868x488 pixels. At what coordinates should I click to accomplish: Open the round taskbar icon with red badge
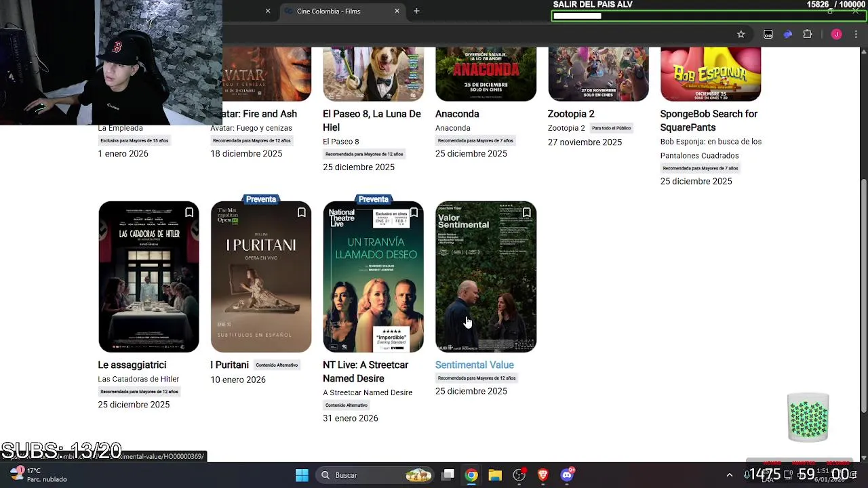519,475
